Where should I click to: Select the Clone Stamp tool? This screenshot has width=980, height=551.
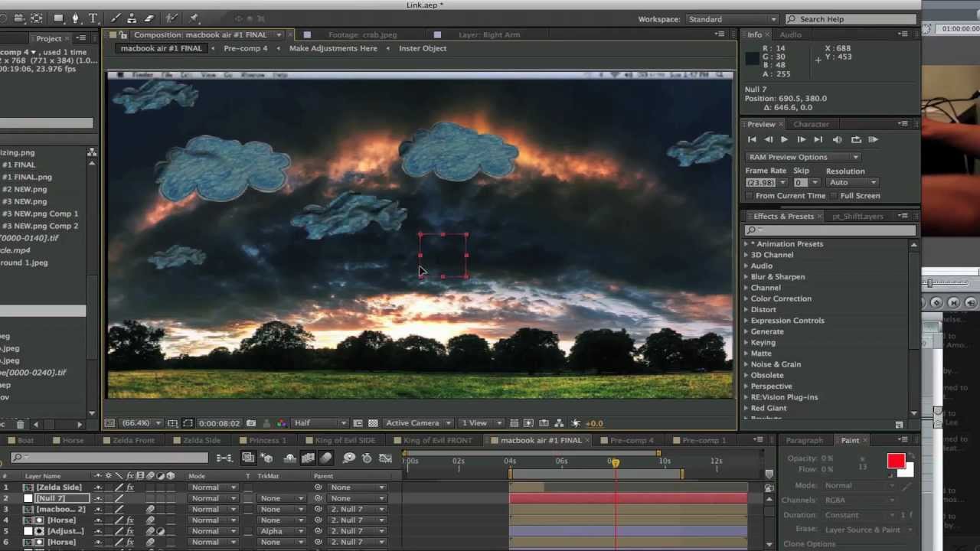[132, 18]
